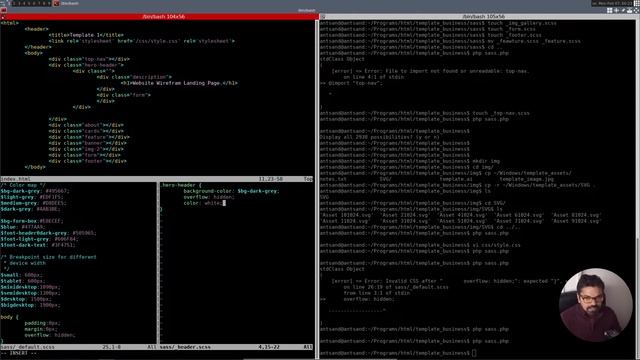Click the pencil icon in the top-right toolbar

[x=623, y=11]
